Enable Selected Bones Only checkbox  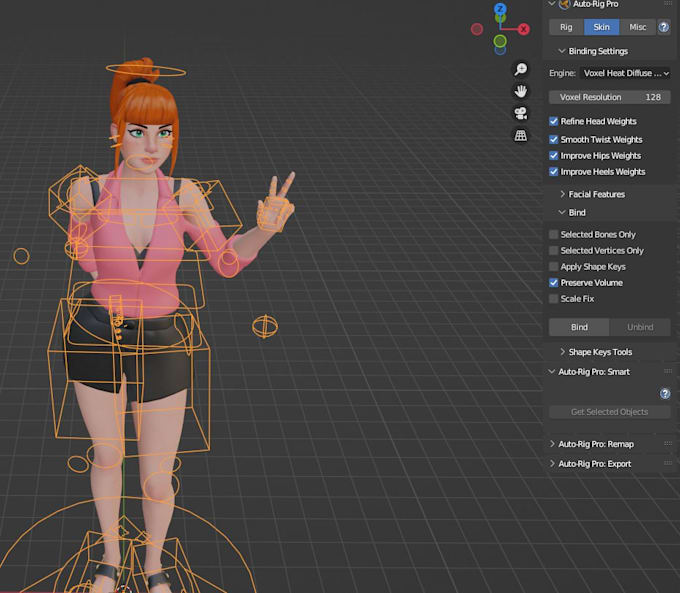point(553,234)
